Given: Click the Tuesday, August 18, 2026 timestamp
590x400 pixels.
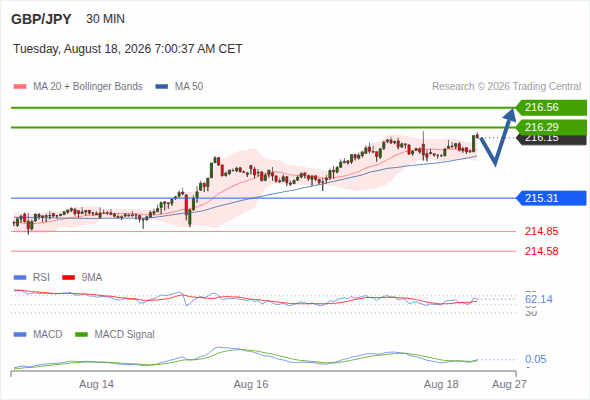Looking at the screenshot, I should tap(128, 49).
